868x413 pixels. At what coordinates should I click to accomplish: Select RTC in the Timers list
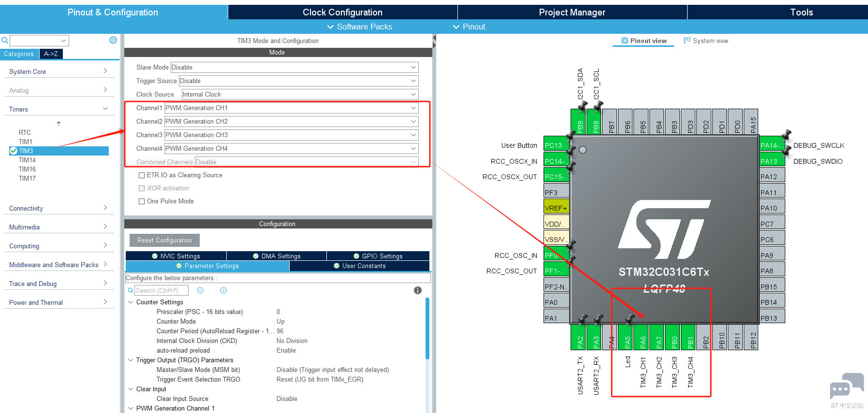point(25,132)
